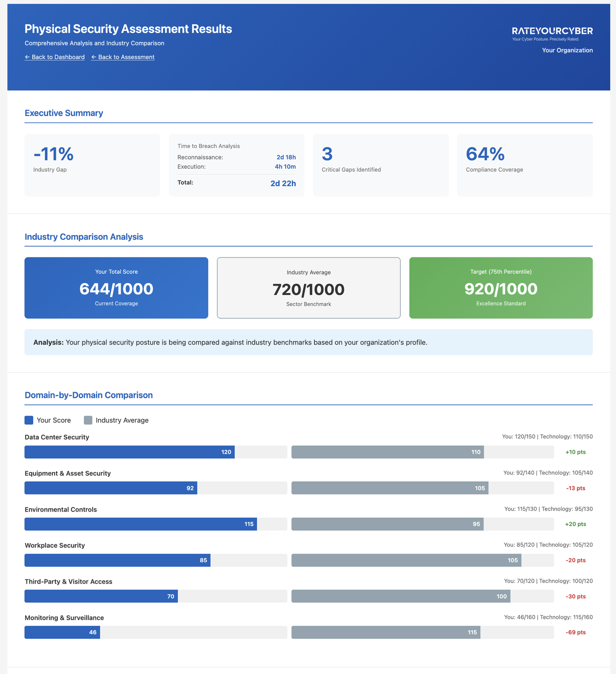
Task: Go back to Assessment via header link
Action: point(123,57)
